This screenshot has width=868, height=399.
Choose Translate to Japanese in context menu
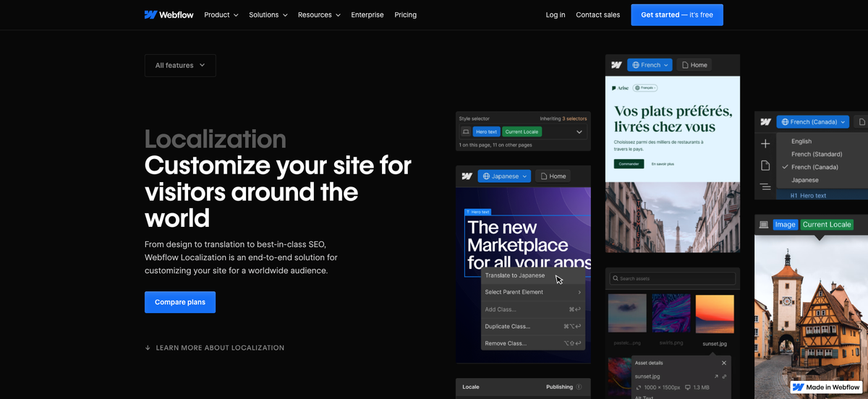click(x=533, y=275)
